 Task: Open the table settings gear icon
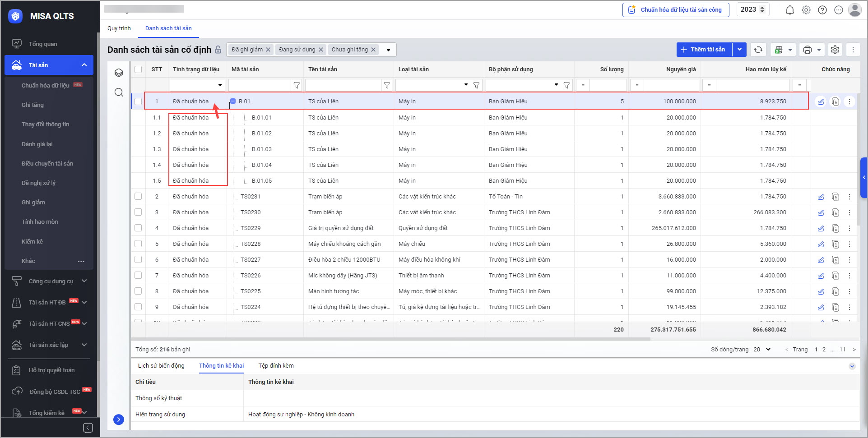point(835,50)
